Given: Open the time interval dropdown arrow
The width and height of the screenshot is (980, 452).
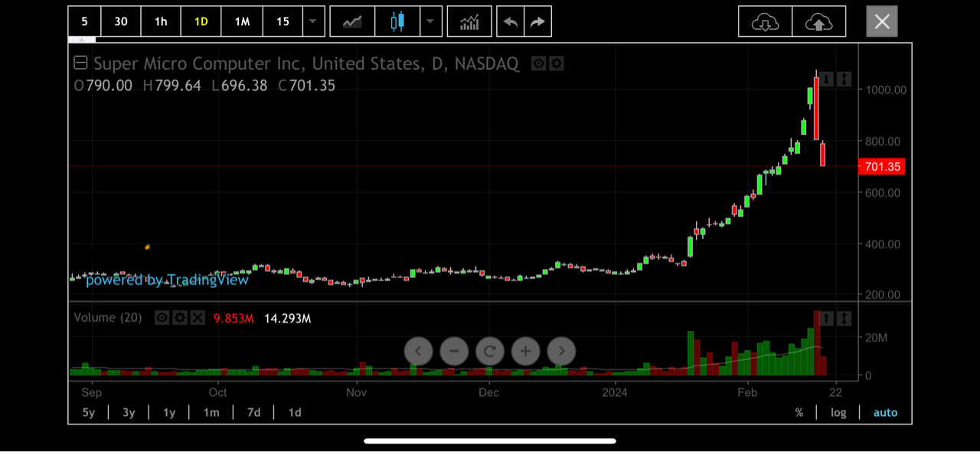Looking at the screenshot, I should point(313,21).
